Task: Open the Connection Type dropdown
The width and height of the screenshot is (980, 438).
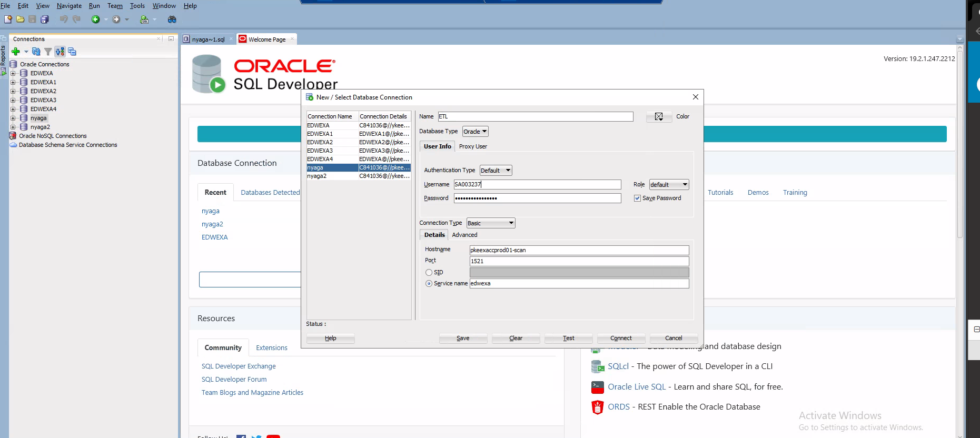Action: click(x=491, y=223)
